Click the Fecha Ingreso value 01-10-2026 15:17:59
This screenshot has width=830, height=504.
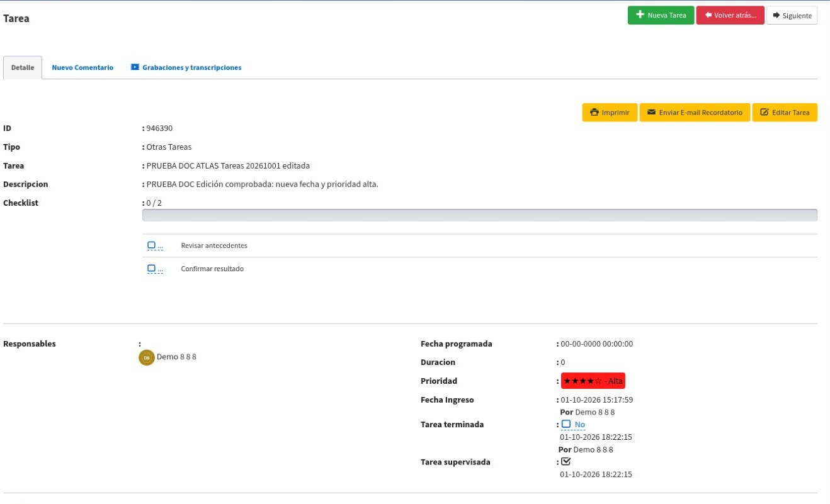(597, 400)
